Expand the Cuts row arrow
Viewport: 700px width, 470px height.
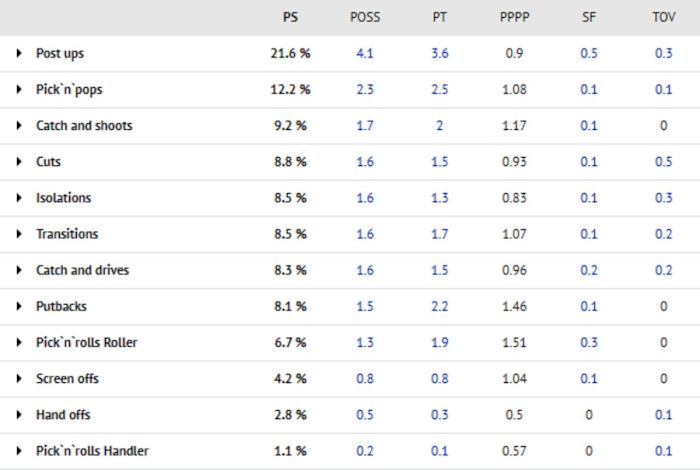coord(19,162)
